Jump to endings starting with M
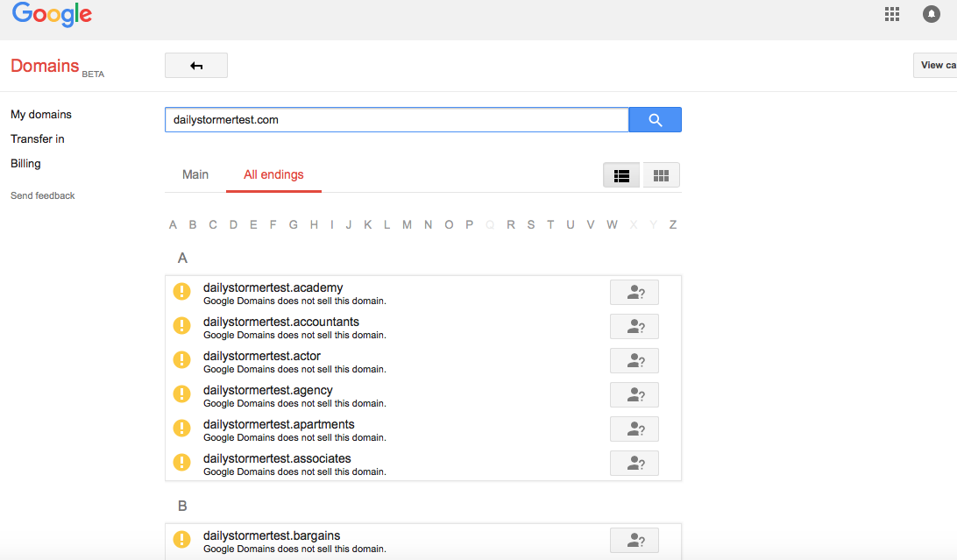Viewport: 957px width, 560px height. (x=408, y=225)
